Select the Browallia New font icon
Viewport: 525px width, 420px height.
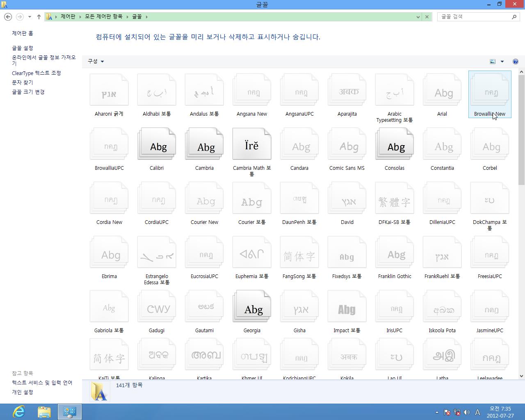[x=490, y=90]
